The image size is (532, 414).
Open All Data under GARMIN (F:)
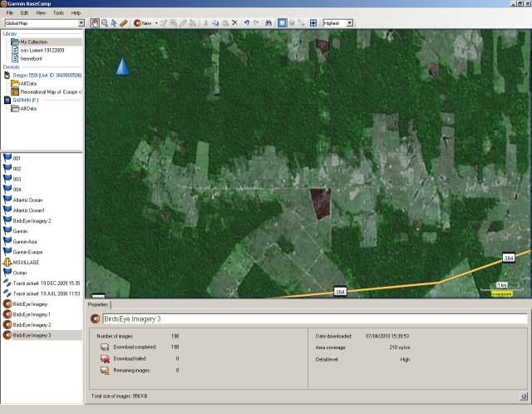(28, 109)
